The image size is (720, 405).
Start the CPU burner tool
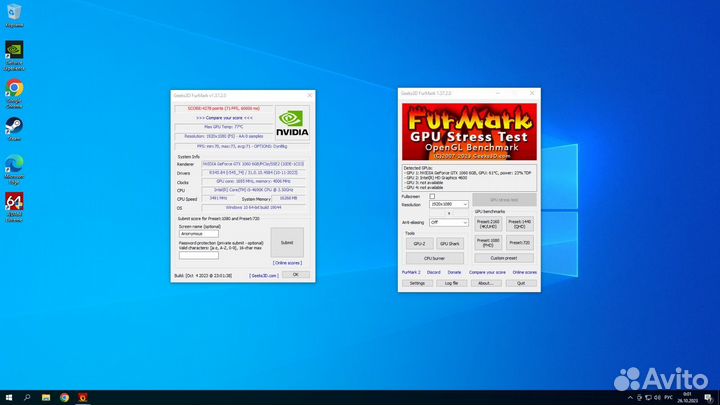434,259
